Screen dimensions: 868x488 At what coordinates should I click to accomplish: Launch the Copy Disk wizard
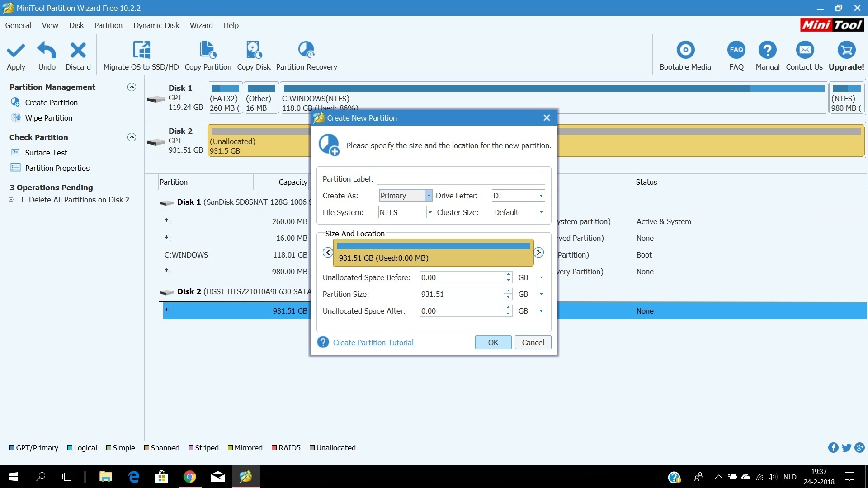tap(254, 51)
